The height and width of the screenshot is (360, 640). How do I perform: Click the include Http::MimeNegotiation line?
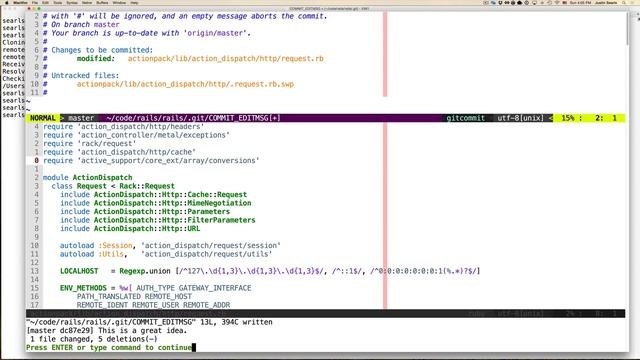pos(156,203)
